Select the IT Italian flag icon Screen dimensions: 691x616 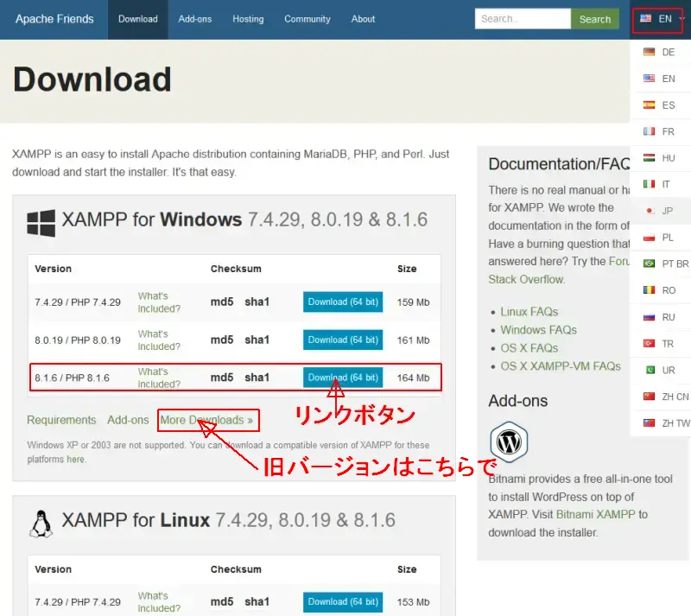coord(649,184)
